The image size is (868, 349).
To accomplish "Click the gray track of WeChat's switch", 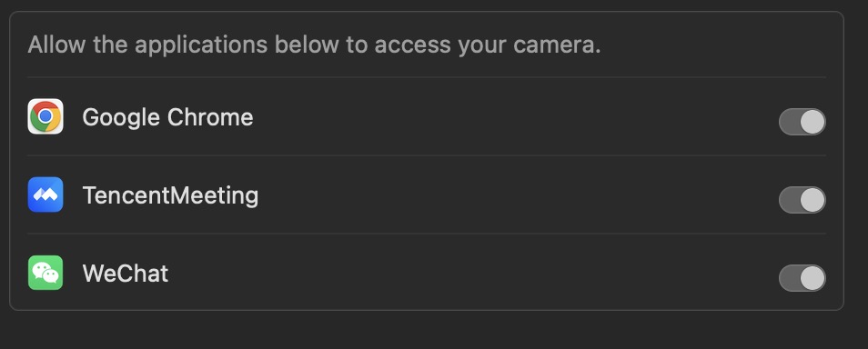I will pos(789,277).
